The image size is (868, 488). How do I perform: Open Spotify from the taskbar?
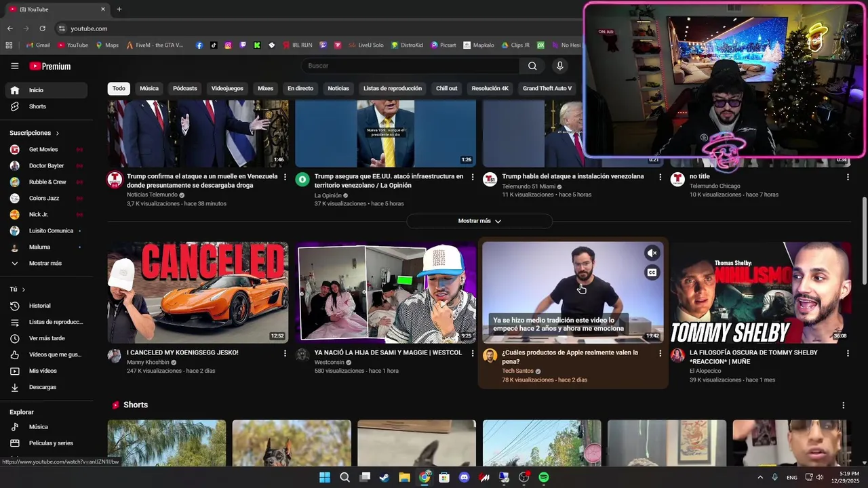[543, 477]
